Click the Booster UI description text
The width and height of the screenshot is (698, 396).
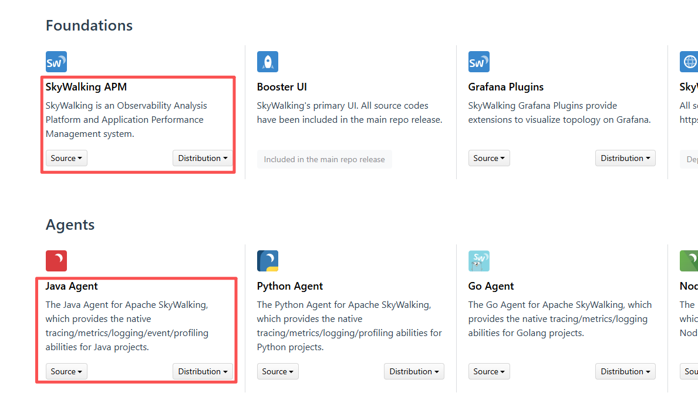(349, 113)
